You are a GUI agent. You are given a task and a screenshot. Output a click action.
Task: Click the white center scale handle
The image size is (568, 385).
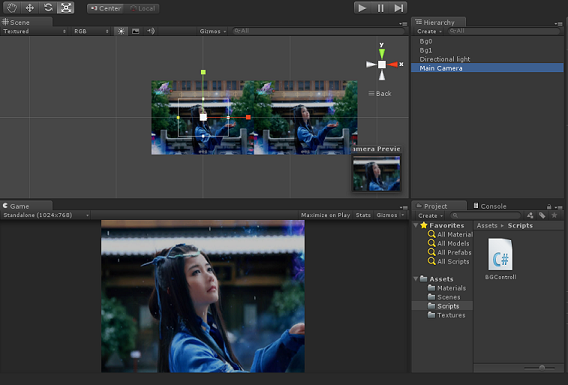click(x=203, y=117)
